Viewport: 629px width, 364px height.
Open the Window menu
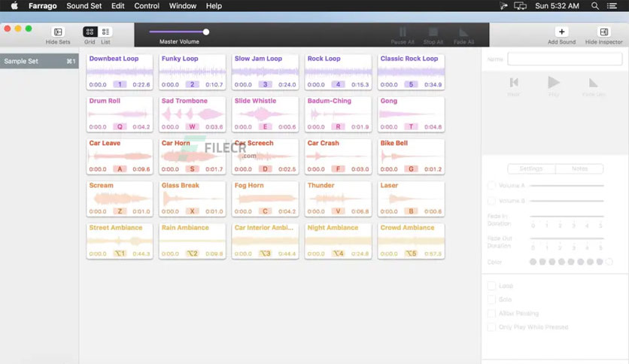(183, 6)
